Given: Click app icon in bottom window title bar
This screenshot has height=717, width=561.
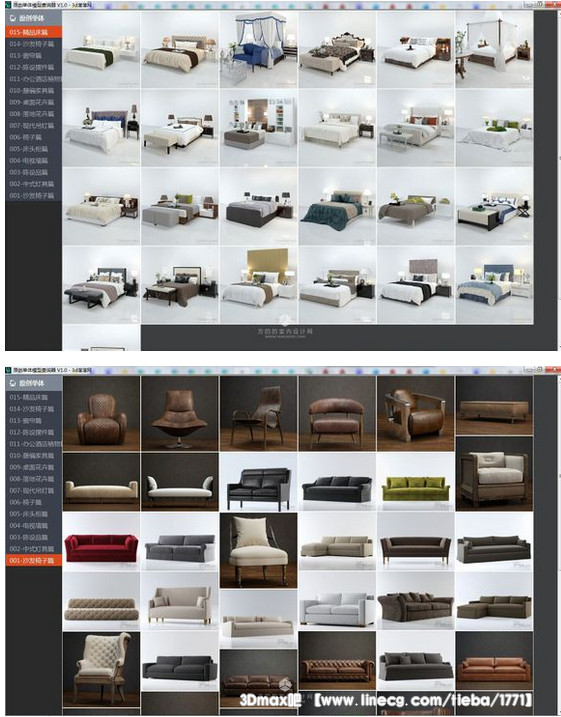Looking at the screenshot, I should click(9, 369).
